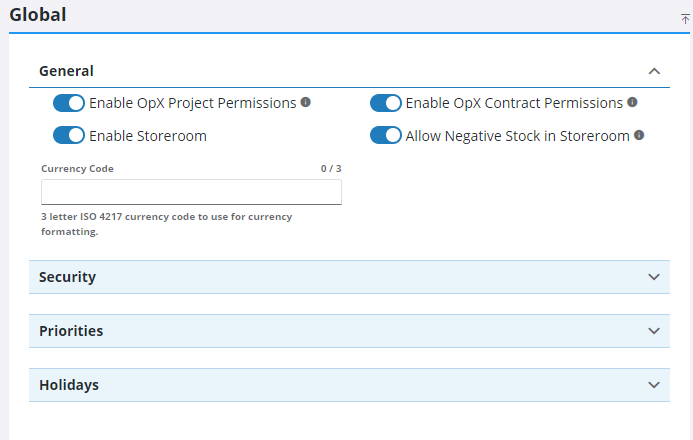Click info icon beside Allow Negative Stock
Screen dimensions: 693x440
point(639,135)
